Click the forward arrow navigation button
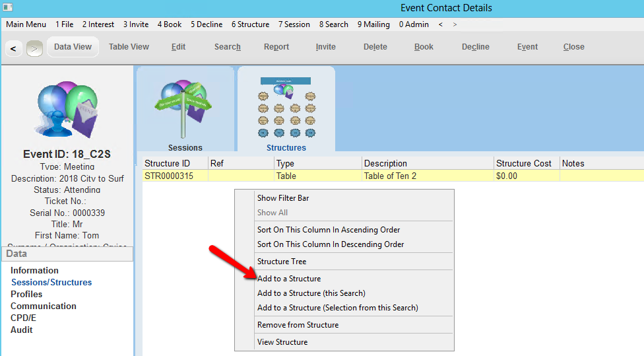Viewport: 644px width, 356px height. (x=34, y=48)
